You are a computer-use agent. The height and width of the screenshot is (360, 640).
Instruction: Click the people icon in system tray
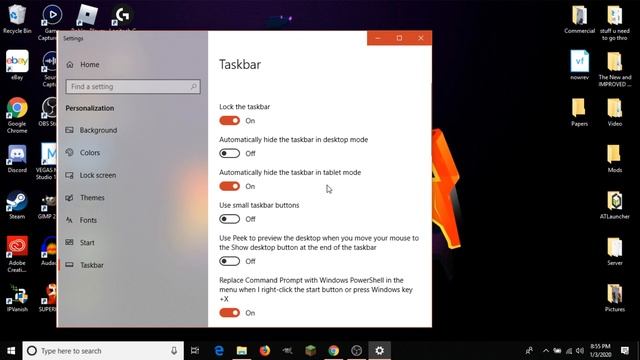click(x=529, y=351)
